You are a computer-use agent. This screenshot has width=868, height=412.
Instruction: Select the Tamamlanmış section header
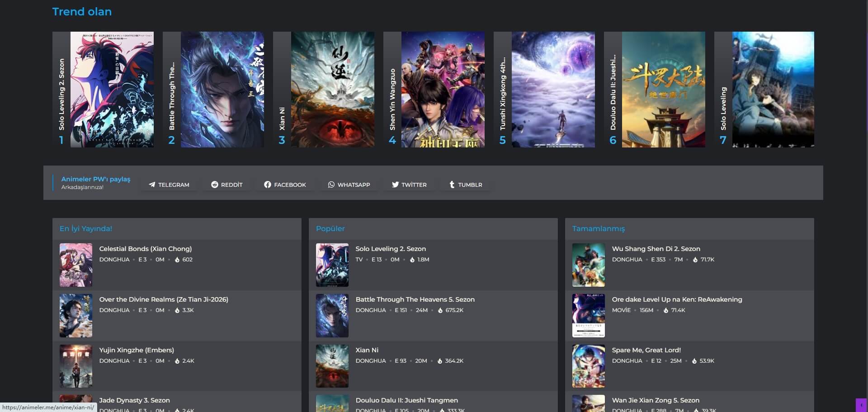pyautogui.click(x=599, y=229)
